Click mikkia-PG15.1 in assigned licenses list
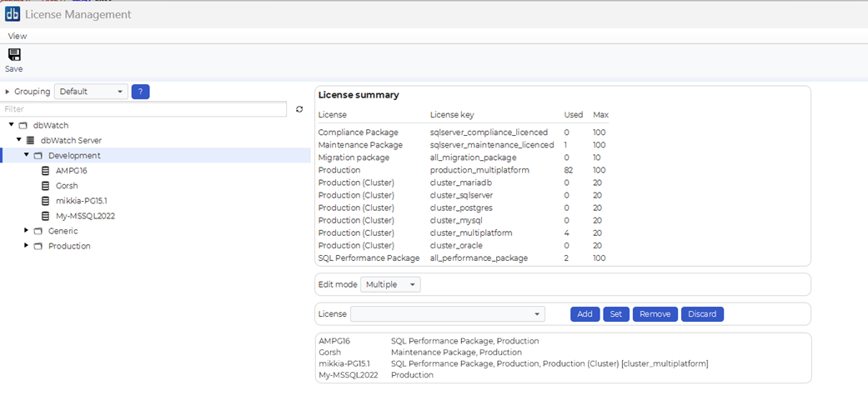The image size is (868, 406). (x=344, y=364)
